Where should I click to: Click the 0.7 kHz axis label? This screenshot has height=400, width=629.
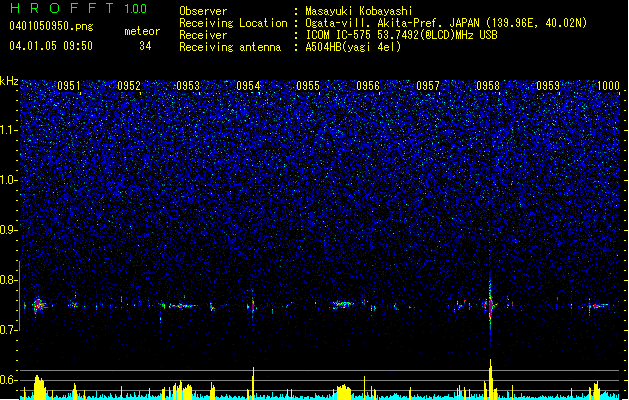[x=9, y=330]
